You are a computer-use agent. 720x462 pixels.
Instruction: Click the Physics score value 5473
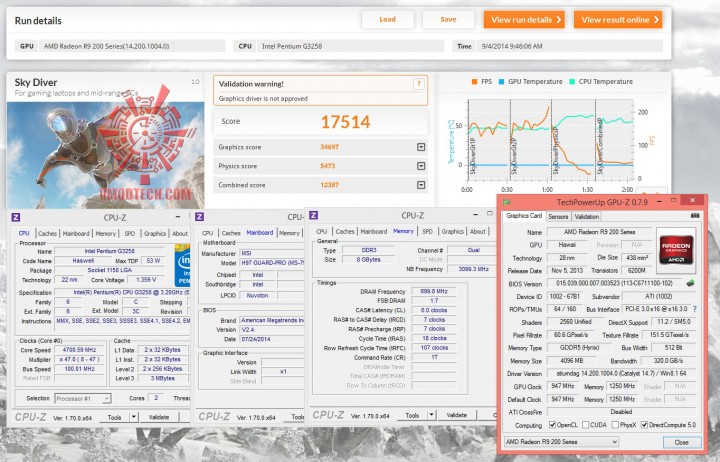pos(327,166)
